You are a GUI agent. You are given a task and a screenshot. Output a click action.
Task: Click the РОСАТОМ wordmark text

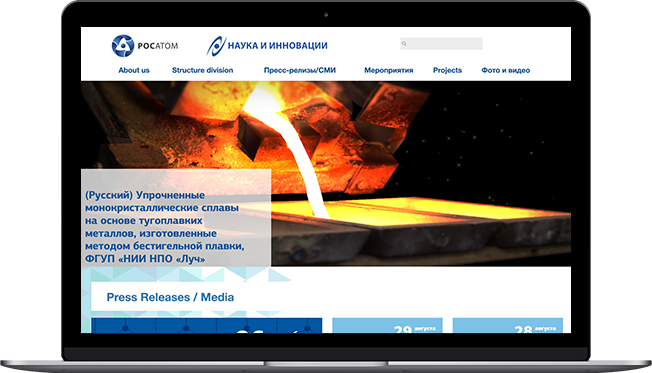pos(158,46)
